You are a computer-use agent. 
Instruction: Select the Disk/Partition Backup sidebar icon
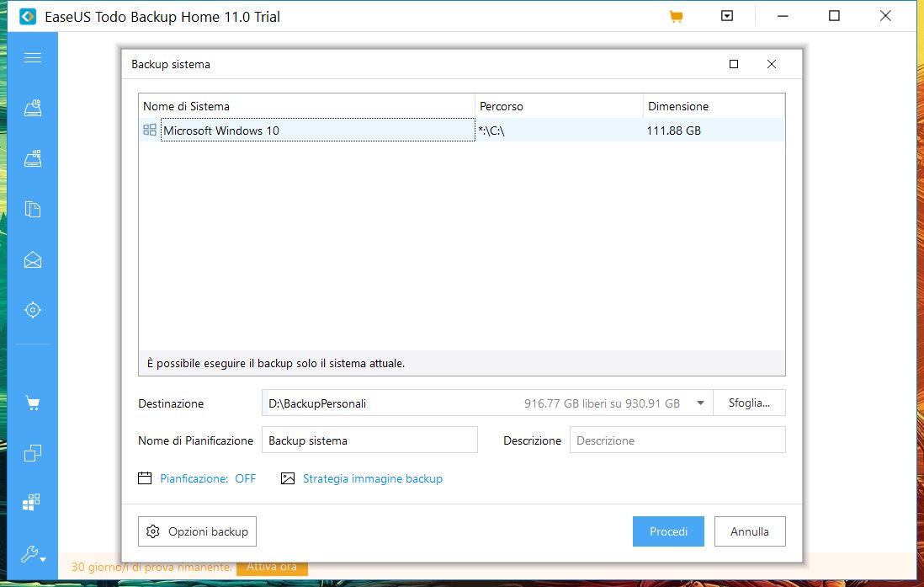click(x=33, y=108)
